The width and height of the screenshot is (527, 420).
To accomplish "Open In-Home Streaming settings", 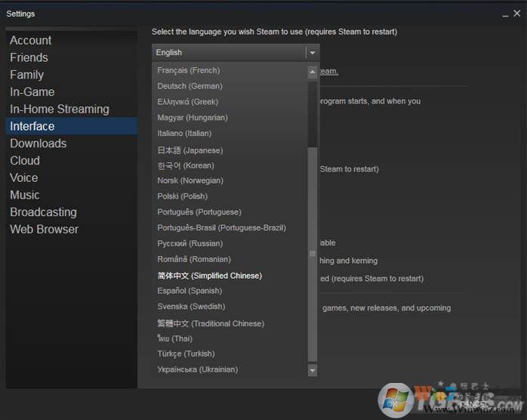I will pos(60,109).
